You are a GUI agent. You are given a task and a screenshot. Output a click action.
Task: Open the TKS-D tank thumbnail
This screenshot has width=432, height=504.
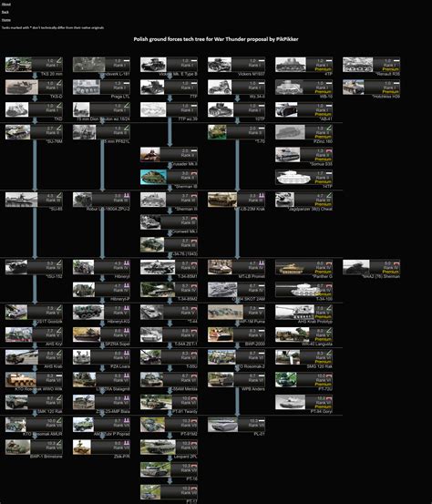[x=22, y=87]
